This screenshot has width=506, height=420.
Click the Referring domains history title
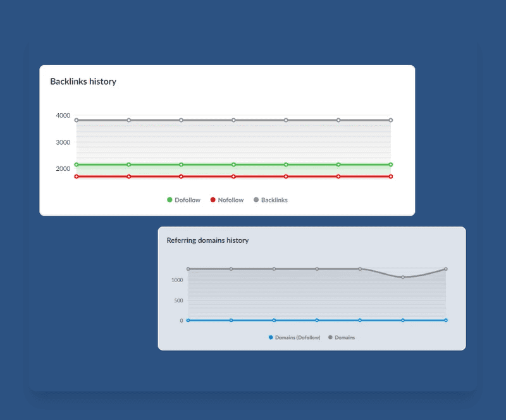(207, 240)
